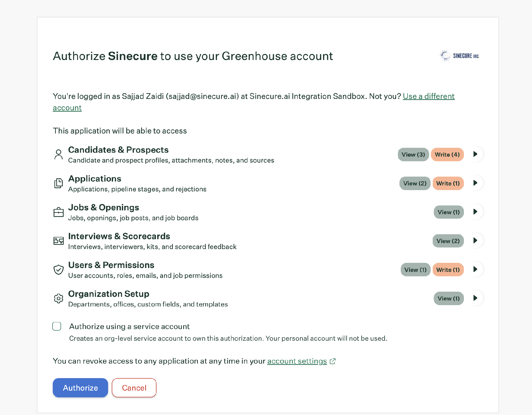Click the 'Authorize Sinecure to use your Greenhouse account' title
This screenshot has height=415, width=532.
tap(193, 56)
